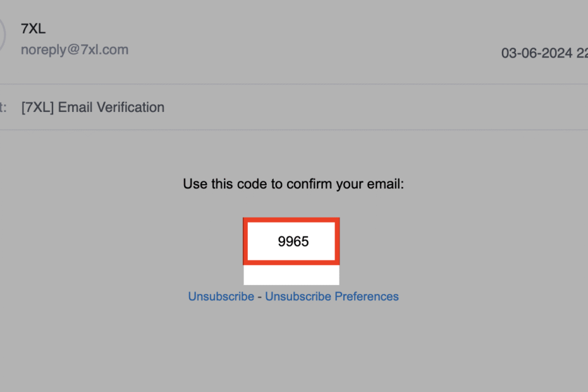Click the sender name 7XL
588x392 pixels.
tap(34, 28)
